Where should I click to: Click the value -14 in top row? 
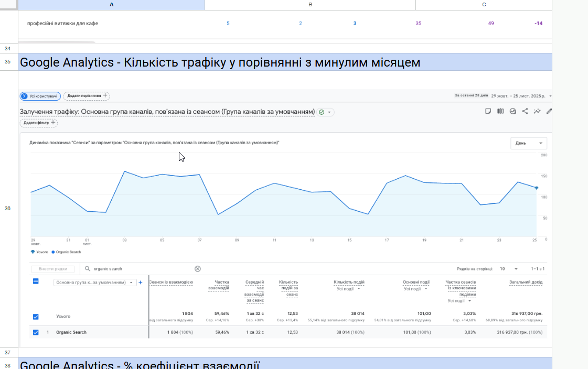(x=539, y=23)
